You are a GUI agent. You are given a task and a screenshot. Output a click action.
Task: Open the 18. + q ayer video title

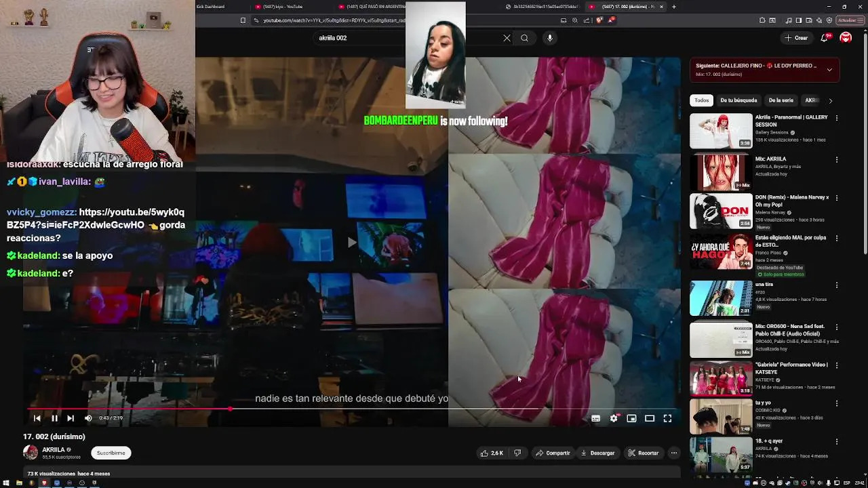pos(768,441)
